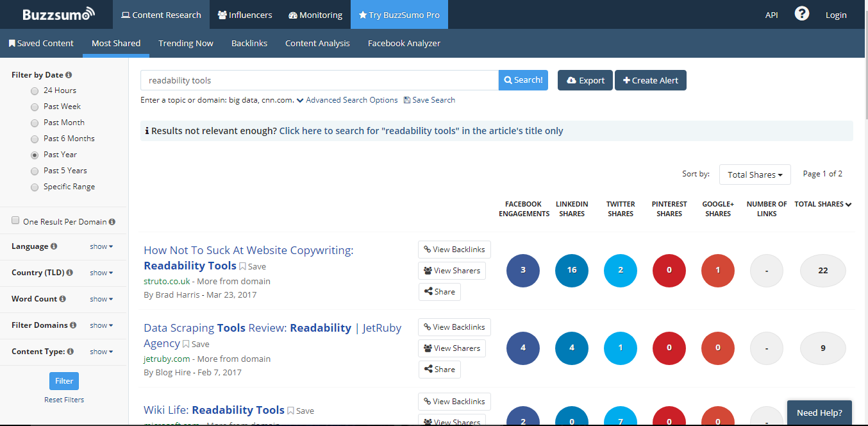
Task: Share the Data Scraping Tools Review article
Action: coord(439,370)
